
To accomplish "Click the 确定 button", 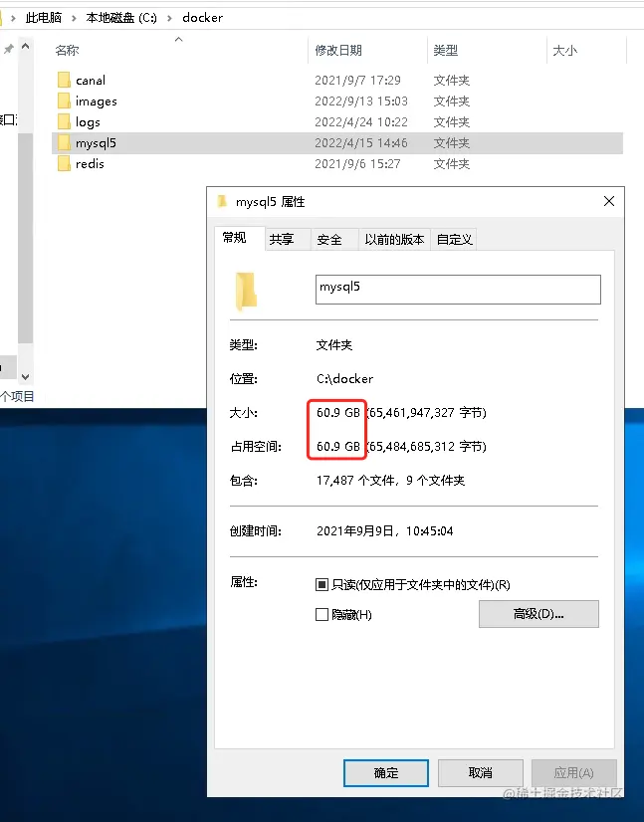I will 386,772.
